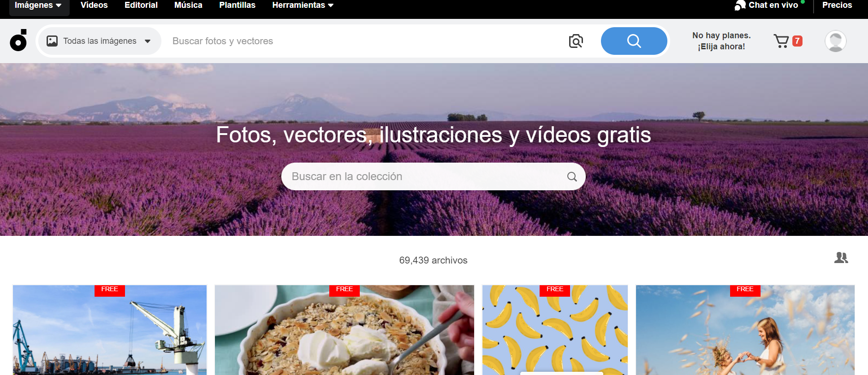
Task: Click No hay planes. ¡Elija ahora!
Action: pyautogui.click(x=721, y=41)
